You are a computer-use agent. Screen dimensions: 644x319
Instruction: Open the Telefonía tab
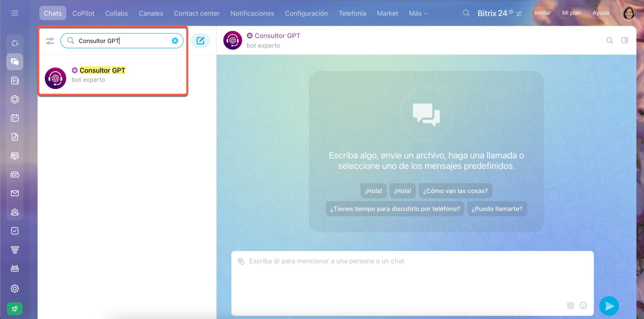click(353, 13)
